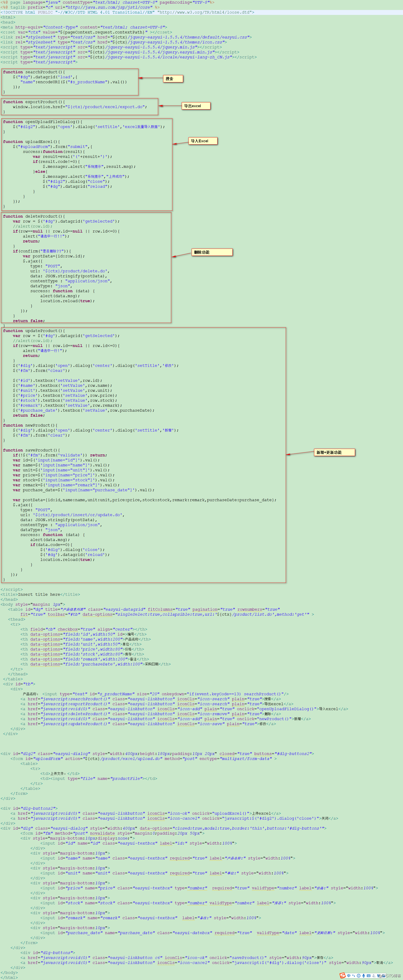
Task: Open the emoji smiley icon in IME bar
Action: click(358, 976)
